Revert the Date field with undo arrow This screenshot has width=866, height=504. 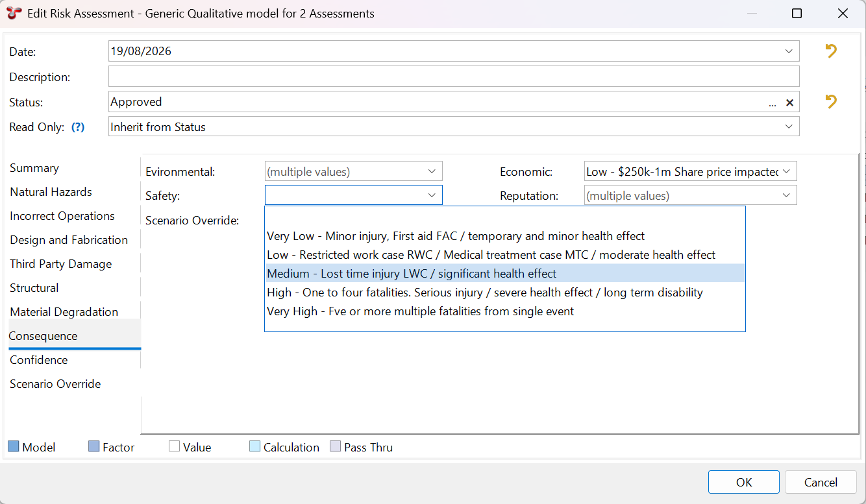831,51
